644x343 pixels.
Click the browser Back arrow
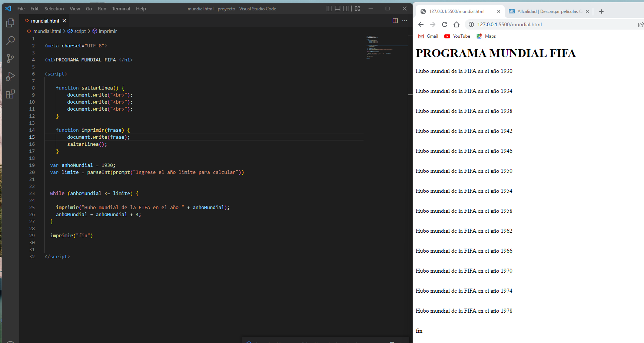421,24
